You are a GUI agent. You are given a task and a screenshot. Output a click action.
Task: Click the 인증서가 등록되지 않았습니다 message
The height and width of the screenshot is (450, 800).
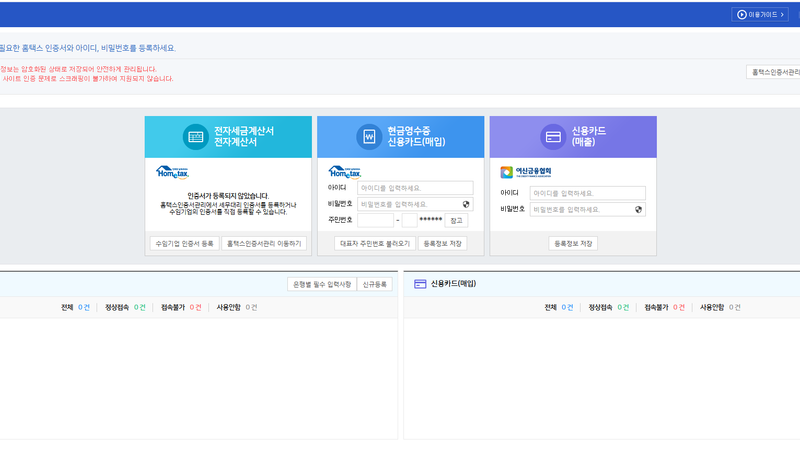(228, 196)
